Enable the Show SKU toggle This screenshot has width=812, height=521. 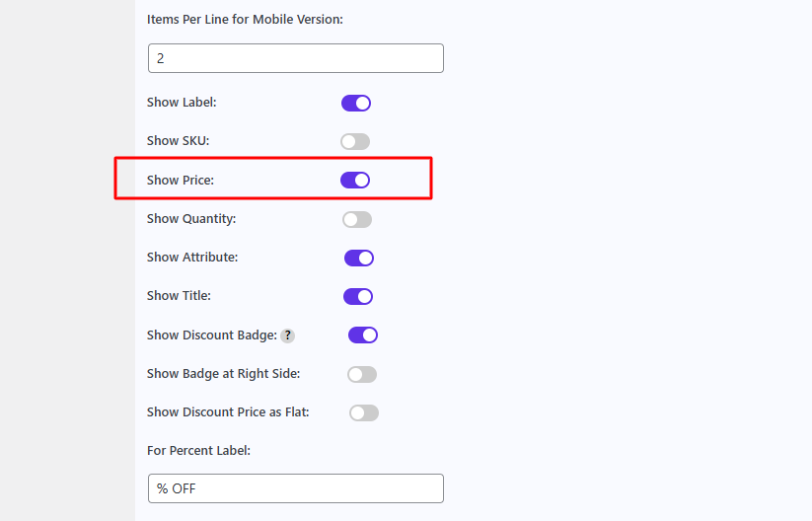point(355,141)
